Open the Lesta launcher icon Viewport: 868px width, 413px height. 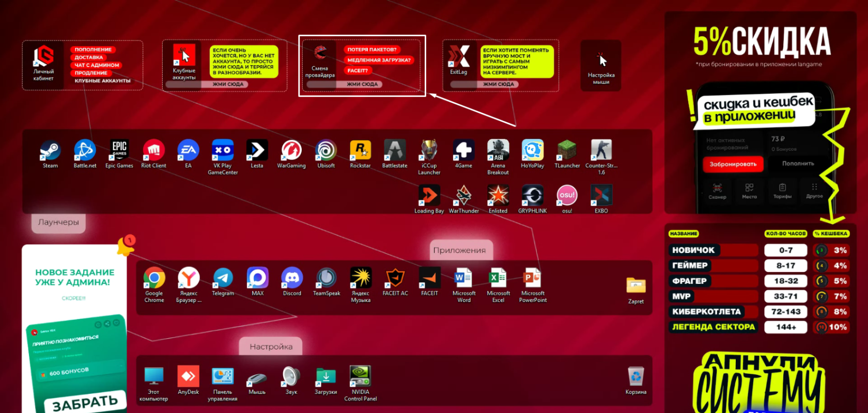tap(257, 150)
